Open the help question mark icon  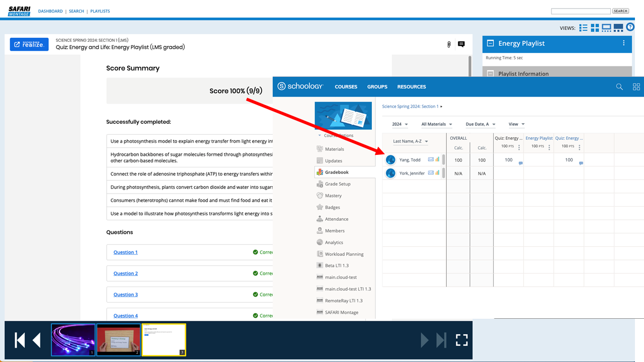click(x=630, y=27)
